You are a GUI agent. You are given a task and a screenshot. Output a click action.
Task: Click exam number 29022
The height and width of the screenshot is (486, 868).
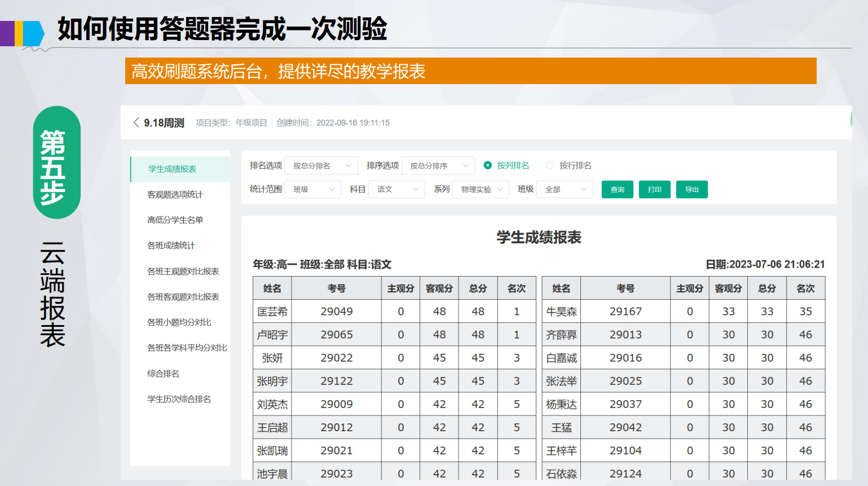click(337, 358)
